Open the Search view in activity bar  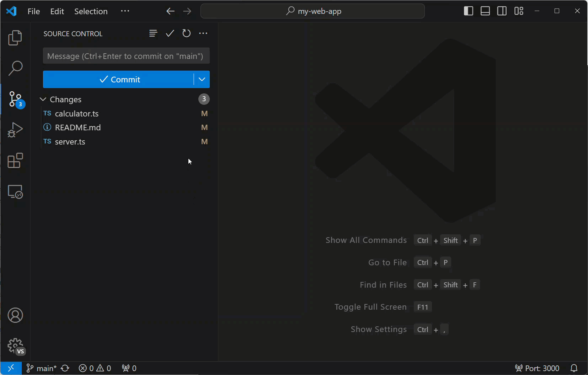(15, 68)
